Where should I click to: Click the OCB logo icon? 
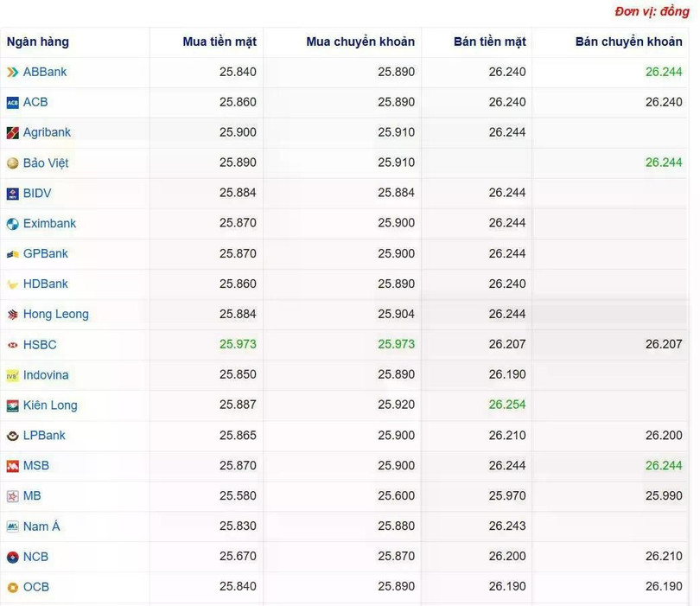coord(12,587)
